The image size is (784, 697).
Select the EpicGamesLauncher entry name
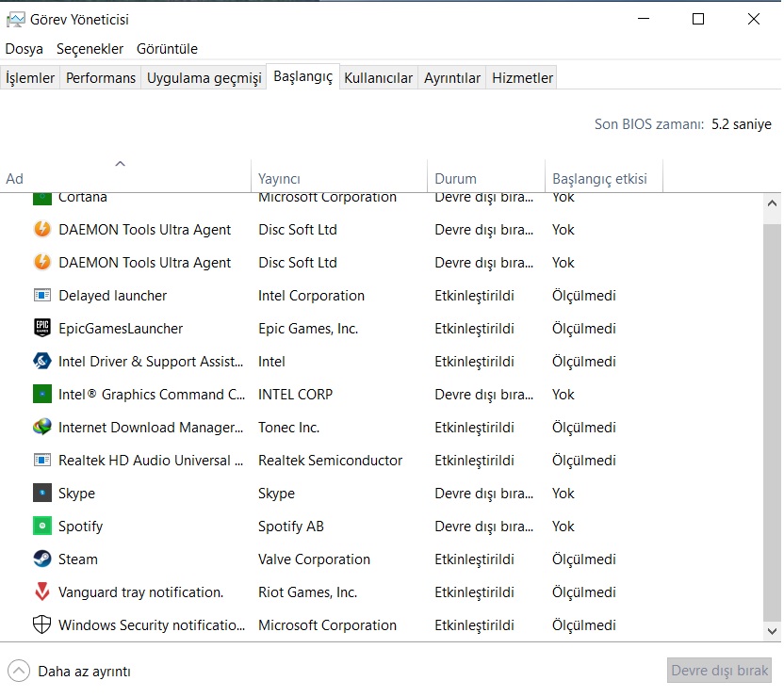tap(121, 329)
